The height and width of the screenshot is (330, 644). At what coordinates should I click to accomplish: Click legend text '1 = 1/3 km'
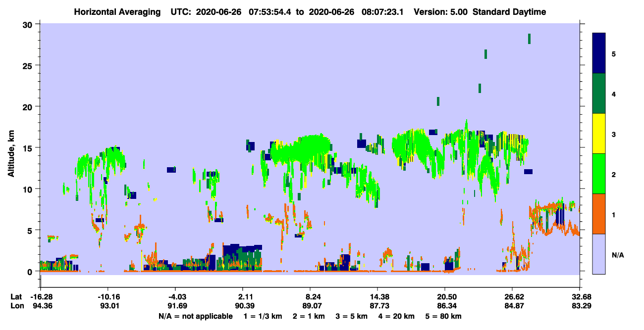(x=264, y=316)
